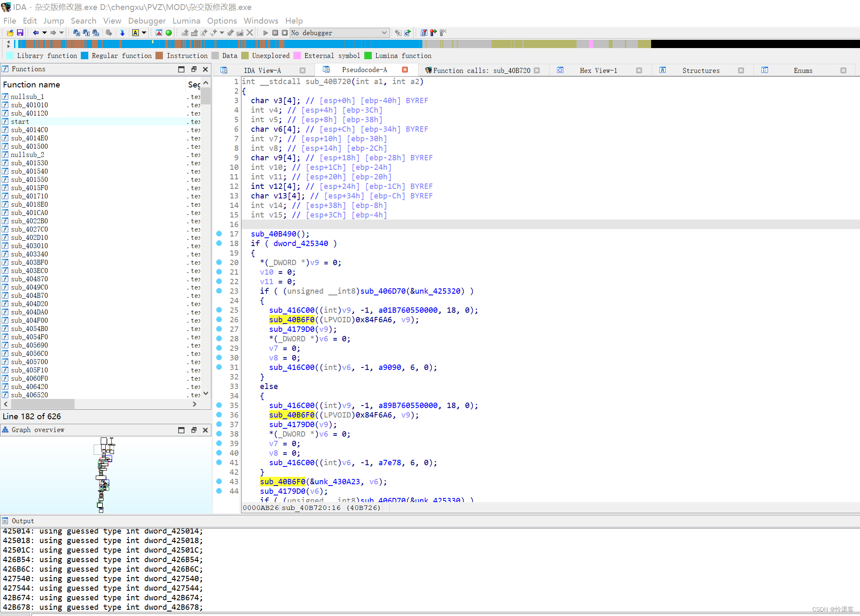Viewport: 860px width, 616px height.
Task: Toggle breakpoint dot on line 41
Action: [219, 462]
